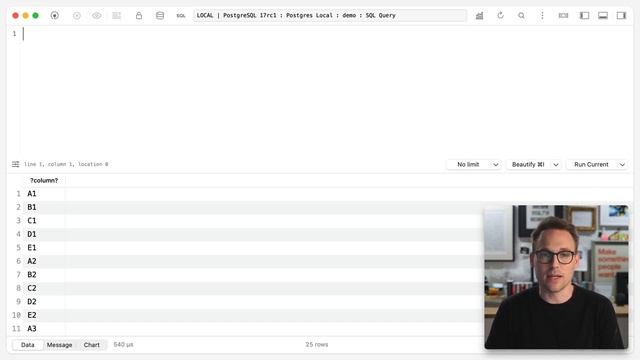Select the cell containing D2
The image size is (640, 360).
44,302
